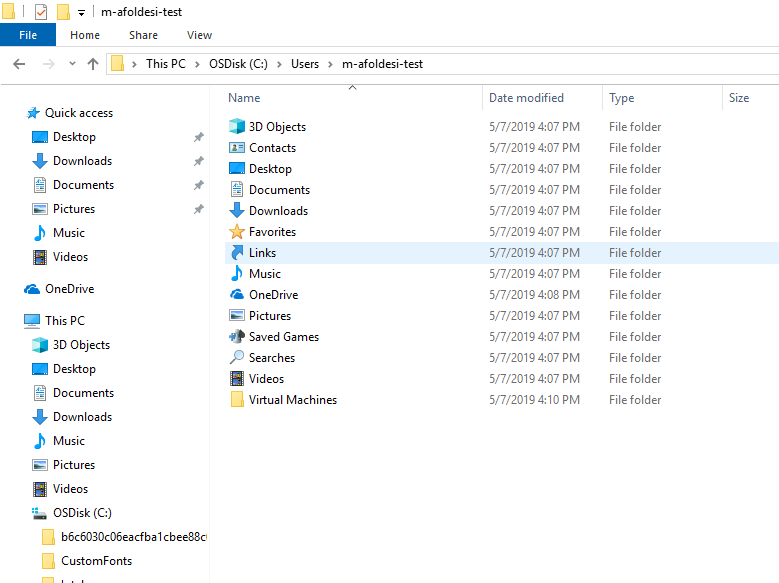Switch to the Home ribbon tab
The height and width of the screenshot is (583, 779).
tap(84, 35)
